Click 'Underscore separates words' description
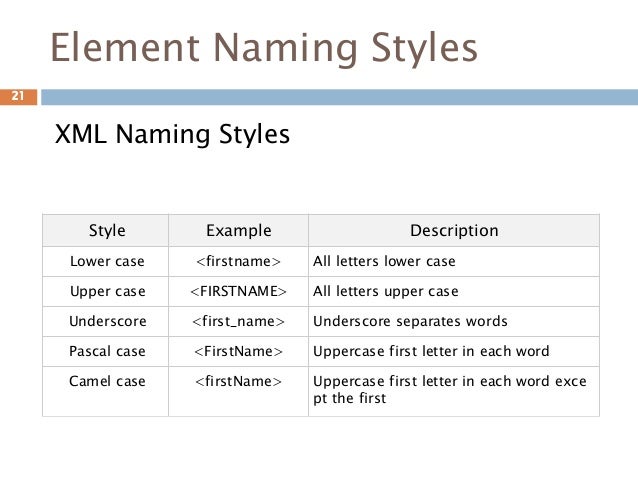Image resolution: width=638 pixels, height=479 pixels. click(410, 322)
